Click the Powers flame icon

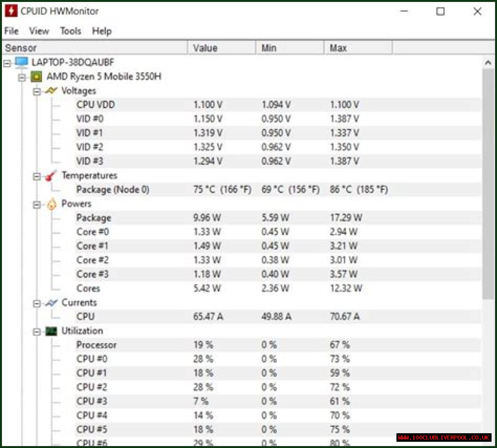pos(51,204)
